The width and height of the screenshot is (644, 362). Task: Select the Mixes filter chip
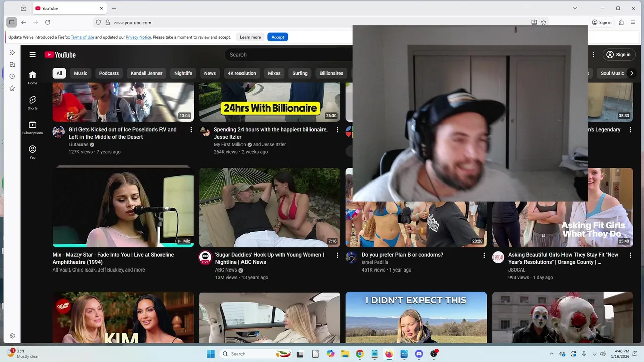pos(274,73)
